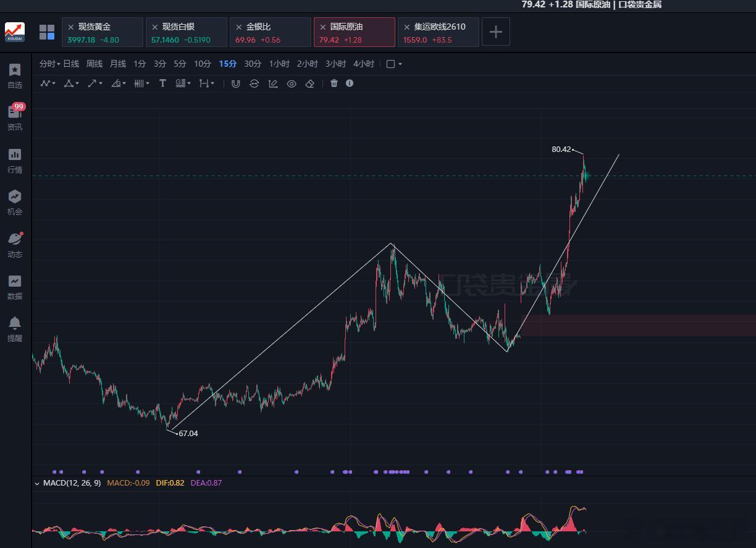Click the 67.04 low price label
This screenshot has height=548, width=756.
point(188,434)
